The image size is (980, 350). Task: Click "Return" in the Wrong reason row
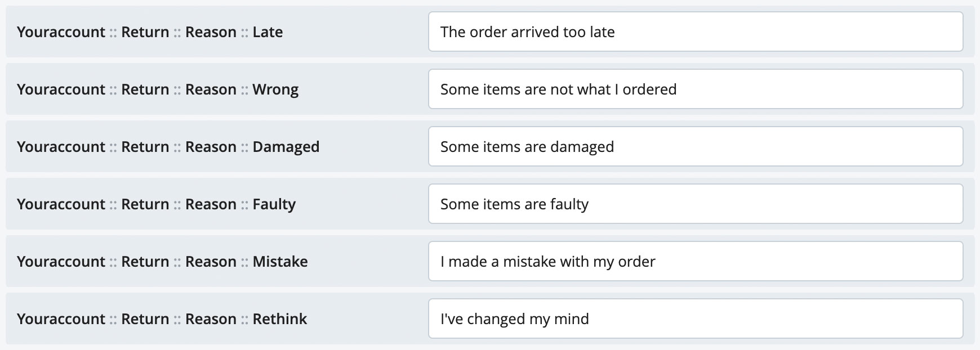pyautogui.click(x=145, y=89)
